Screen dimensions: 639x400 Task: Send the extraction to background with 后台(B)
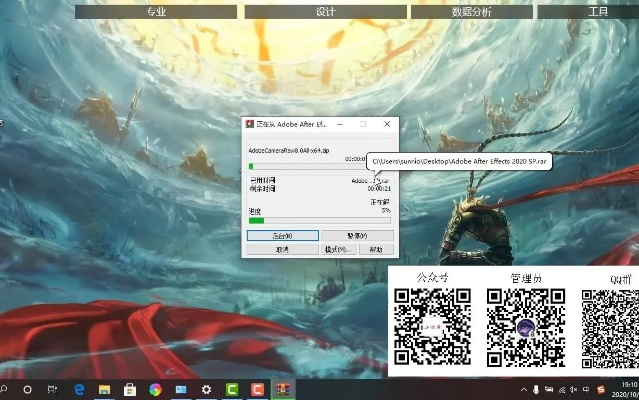coord(282,235)
